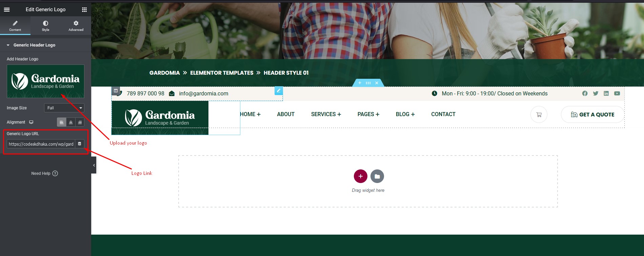This screenshot has height=256, width=644.
Task: Click the phone number 789 897 000 98
Action: tap(145, 93)
